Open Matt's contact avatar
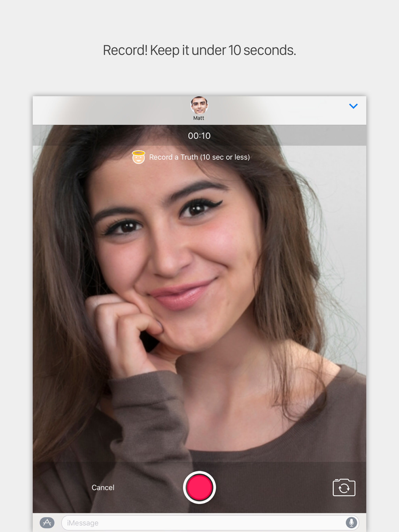Viewport: 399px width, 532px height. [199, 105]
